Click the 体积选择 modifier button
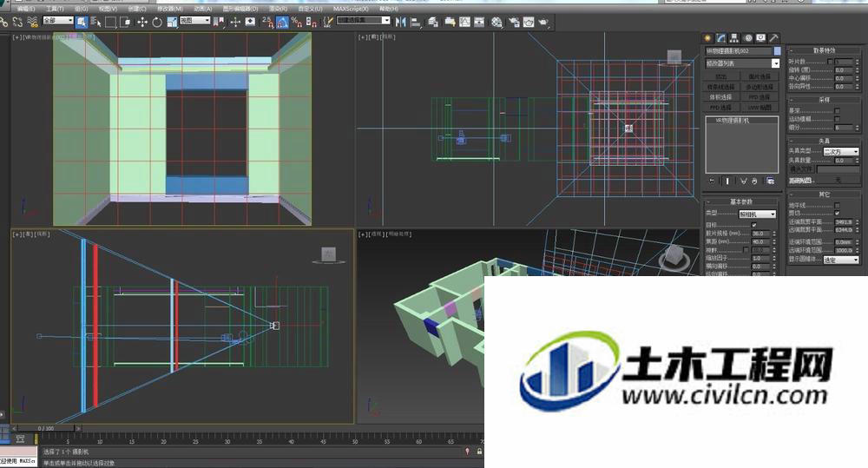 (721, 97)
